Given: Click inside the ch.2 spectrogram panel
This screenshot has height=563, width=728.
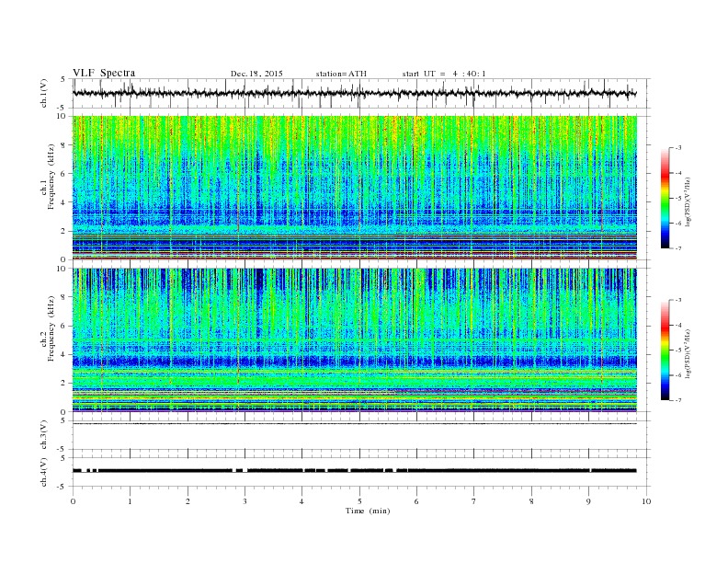Looking at the screenshot, I should [x=354, y=339].
